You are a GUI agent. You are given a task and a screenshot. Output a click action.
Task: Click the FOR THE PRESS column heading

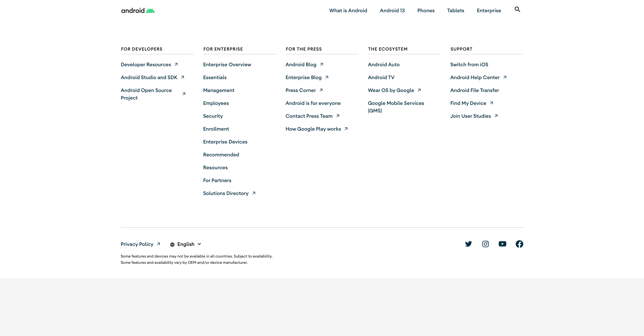click(304, 49)
